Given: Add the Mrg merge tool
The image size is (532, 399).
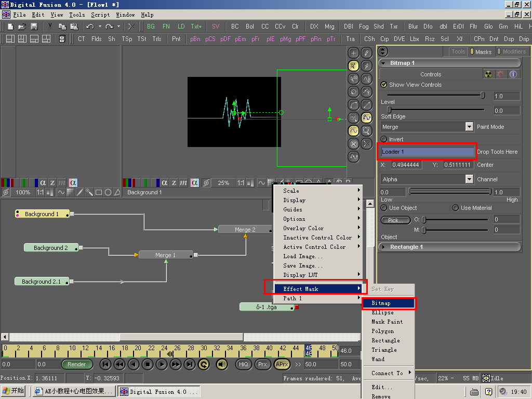Looking at the screenshot, I should 329,26.
